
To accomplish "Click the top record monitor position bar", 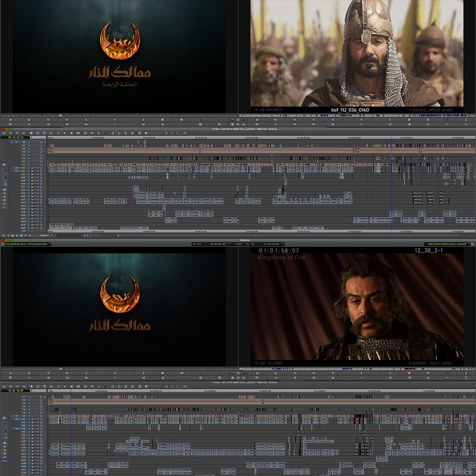I will [x=357, y=115].
